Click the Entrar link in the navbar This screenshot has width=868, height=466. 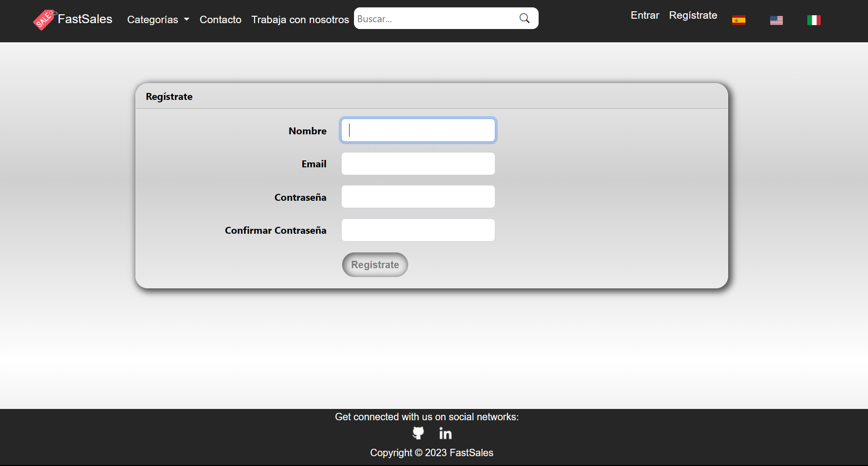[x=645, y=15]
